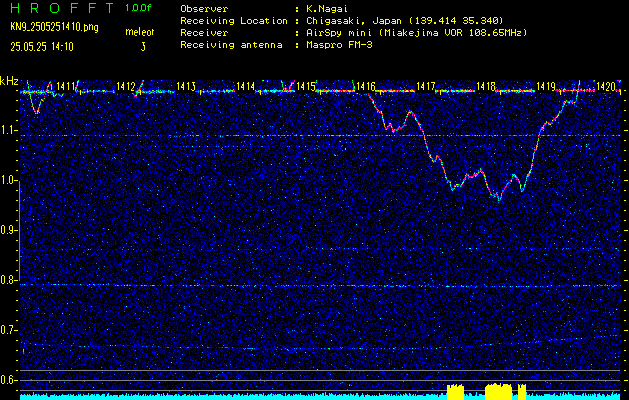Click the 1.1 kHz axis tick label

coord(8,130)
